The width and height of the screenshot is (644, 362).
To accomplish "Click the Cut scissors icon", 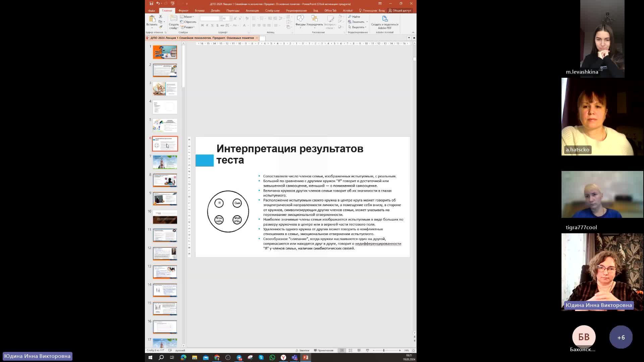I will pyautogui.click(x=160, y=16).
